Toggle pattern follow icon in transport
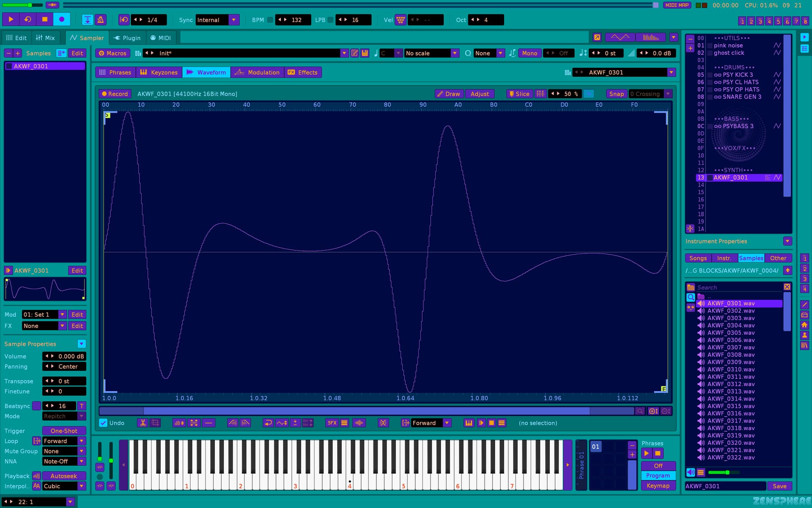The image size is (812, 508). point(88,19)
